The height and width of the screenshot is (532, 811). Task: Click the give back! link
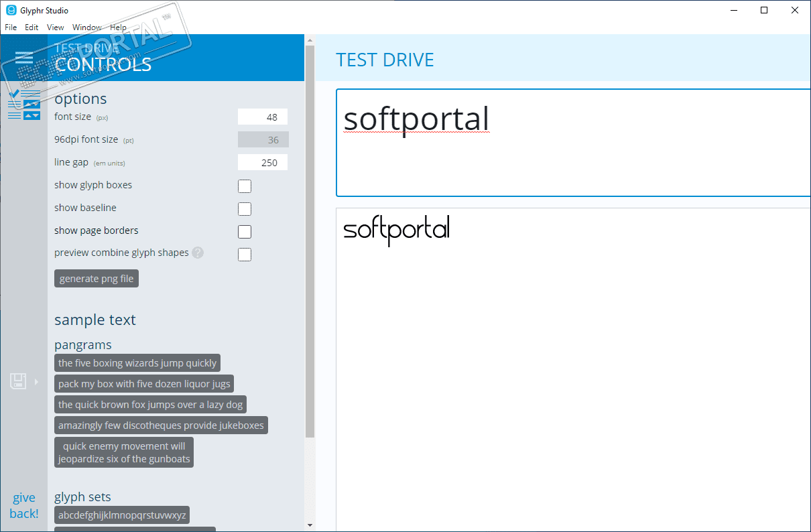[24, 506]
